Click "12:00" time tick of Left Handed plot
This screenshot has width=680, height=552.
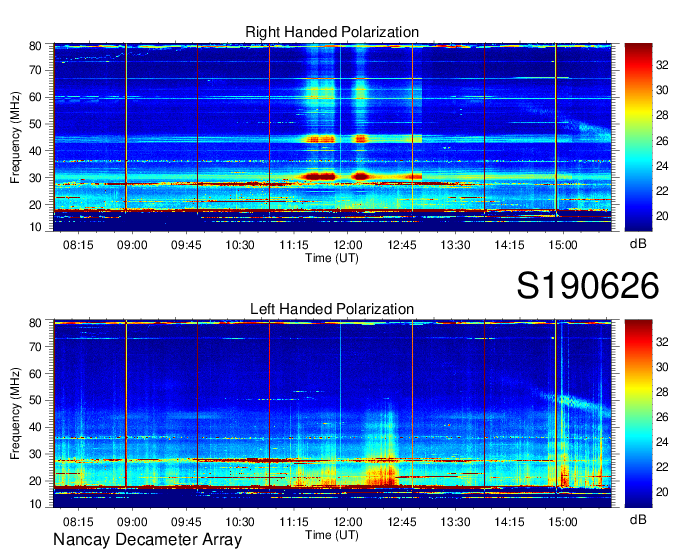coord(348,522)
